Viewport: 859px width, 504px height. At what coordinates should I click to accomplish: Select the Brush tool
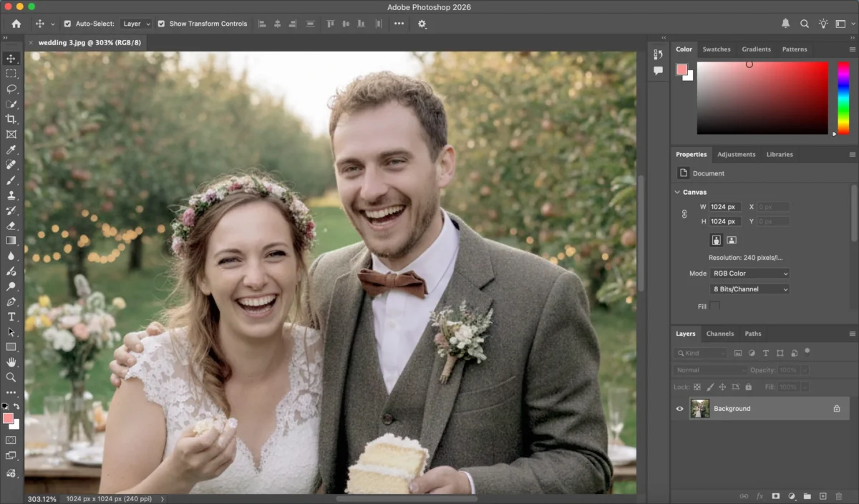pos(11,180)
